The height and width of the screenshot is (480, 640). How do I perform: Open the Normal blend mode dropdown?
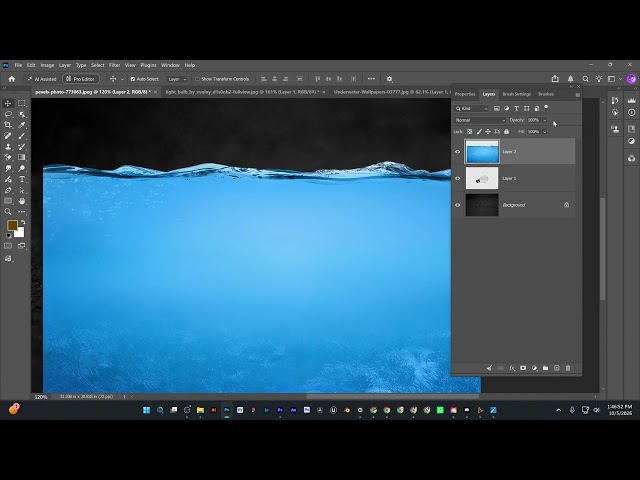click(480, 120)
